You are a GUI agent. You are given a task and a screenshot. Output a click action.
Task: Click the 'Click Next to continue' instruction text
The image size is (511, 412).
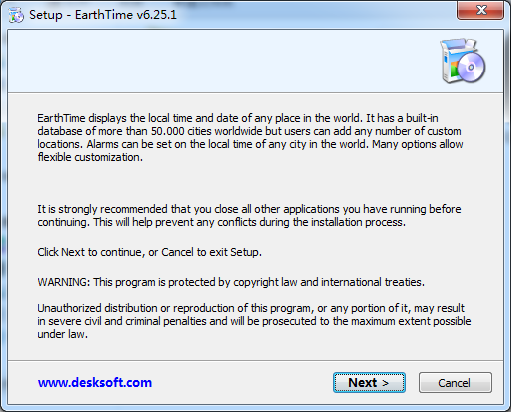point(149,252)
